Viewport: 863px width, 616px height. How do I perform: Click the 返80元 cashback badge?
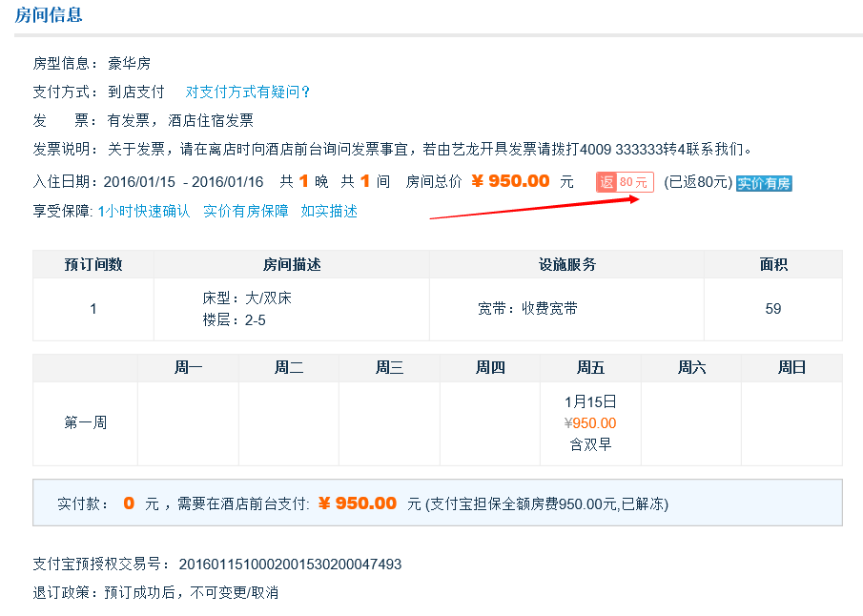tap(625, 182)
